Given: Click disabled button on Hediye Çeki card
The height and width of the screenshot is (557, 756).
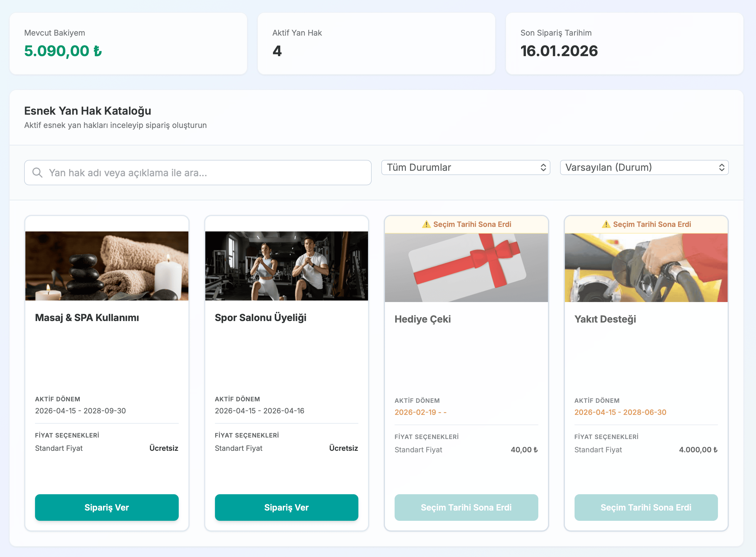Looking at the screenshot, I should pos(466,508).
